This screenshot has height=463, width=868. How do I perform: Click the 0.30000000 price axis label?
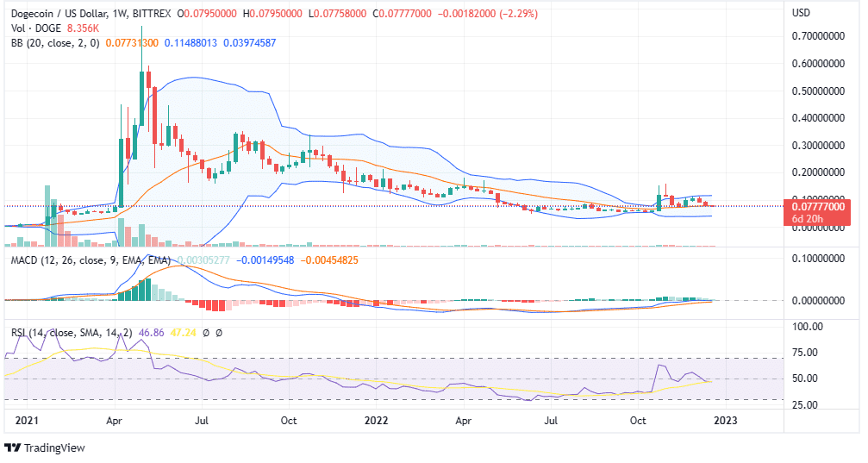pyautogui.click(x=818, y=146)
